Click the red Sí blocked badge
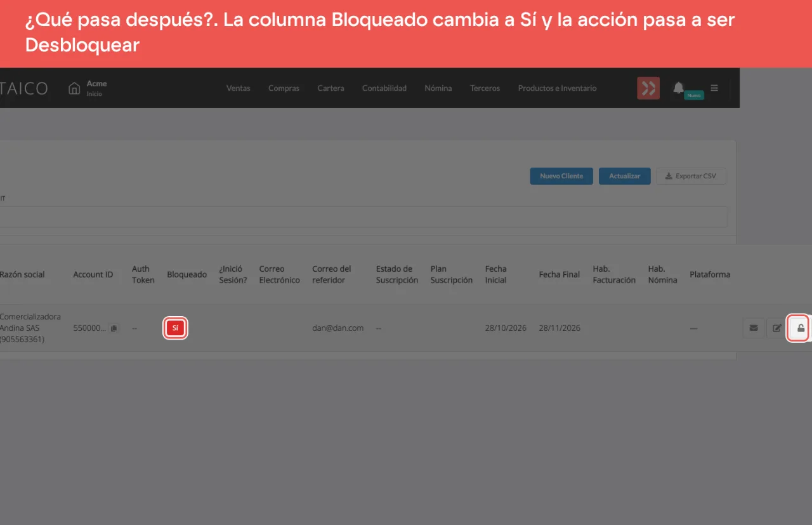 [175, 328]
